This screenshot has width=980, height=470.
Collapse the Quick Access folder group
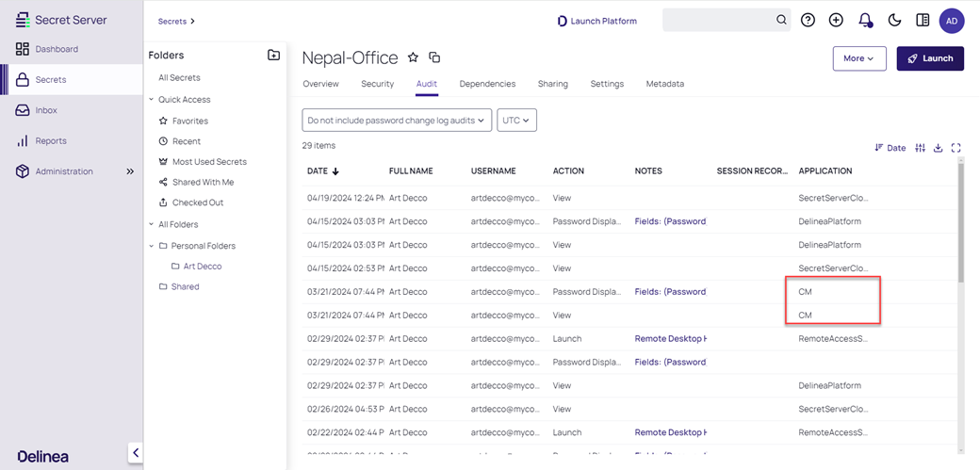click(152, 100)
